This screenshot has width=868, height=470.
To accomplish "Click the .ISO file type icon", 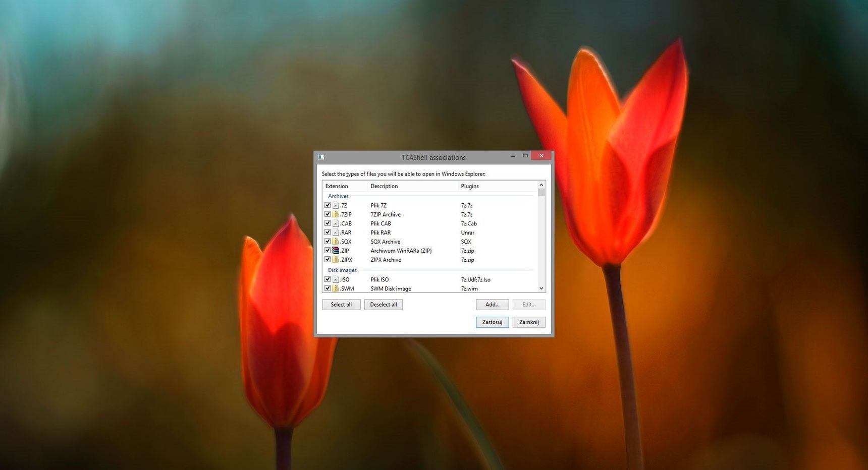I will [x=336, y=279].
